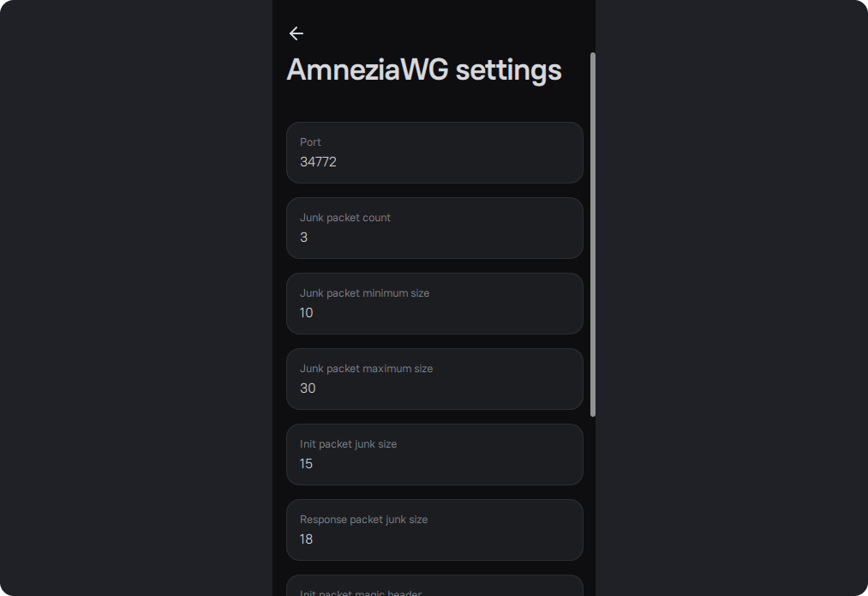The image size is (868, 596).
Task: Go back using the arrow icon
Action: click(x=296, y=33)
